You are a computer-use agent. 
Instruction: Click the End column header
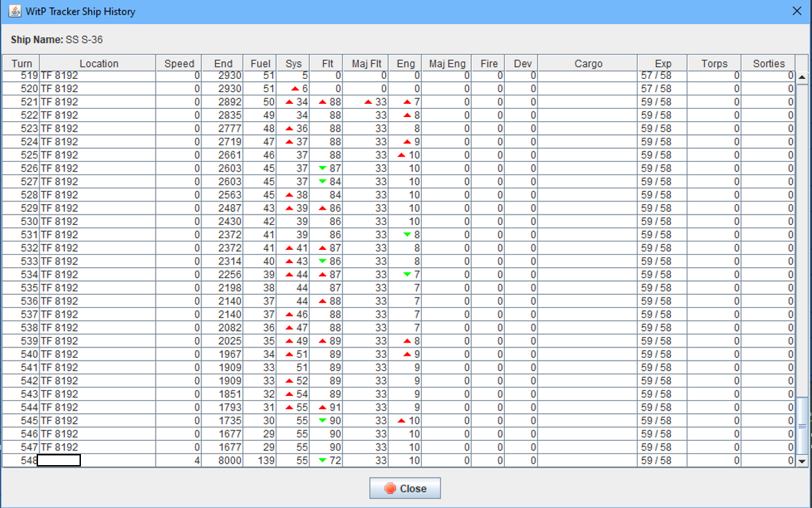point(223,64)
